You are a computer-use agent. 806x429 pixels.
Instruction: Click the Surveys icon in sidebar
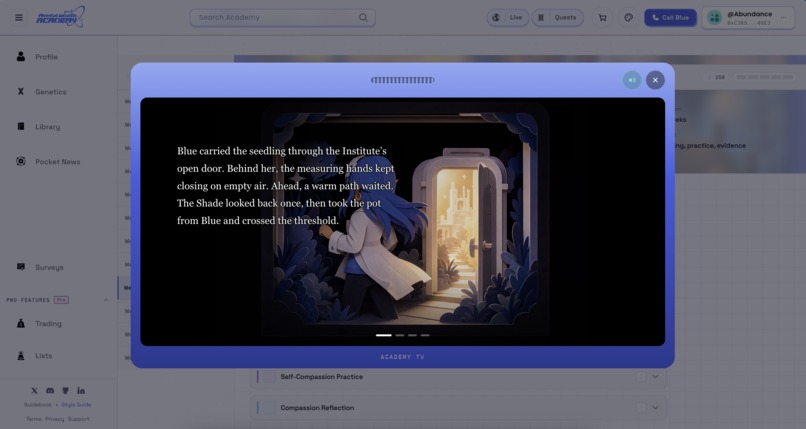point(21,267)
